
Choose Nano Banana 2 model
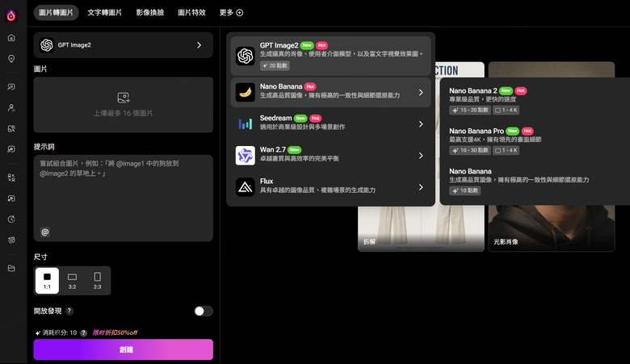[535, 100]
